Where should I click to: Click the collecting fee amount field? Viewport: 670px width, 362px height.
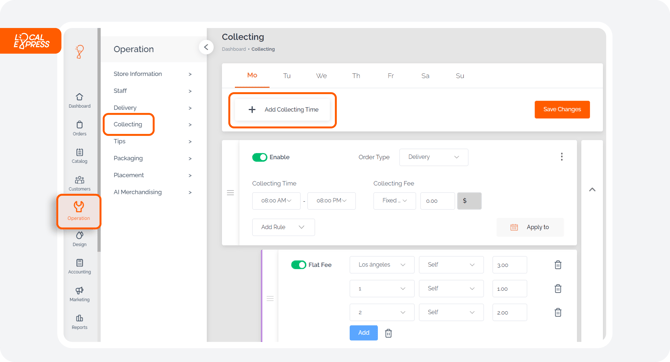coord(437,201)
